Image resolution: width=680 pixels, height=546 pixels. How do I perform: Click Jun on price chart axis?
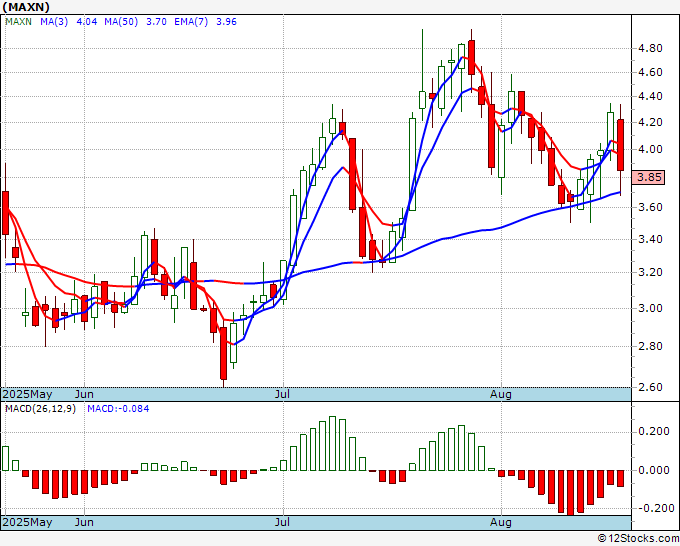(84, 395)
